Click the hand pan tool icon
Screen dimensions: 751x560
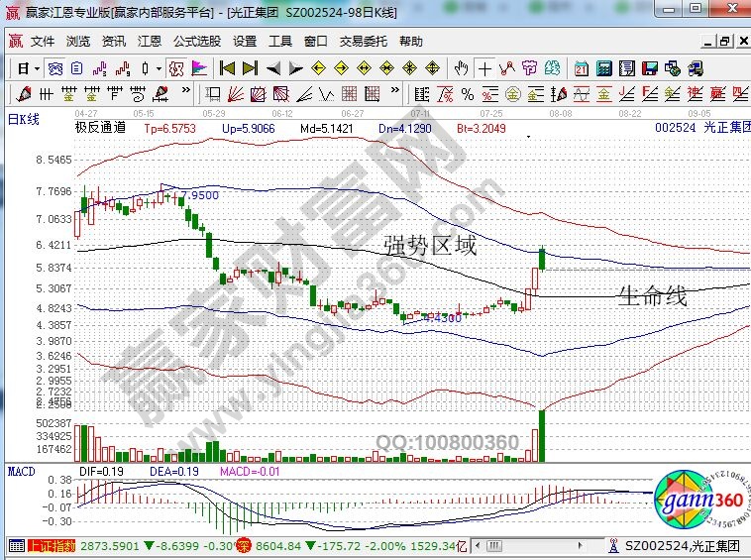pos(461,69)
